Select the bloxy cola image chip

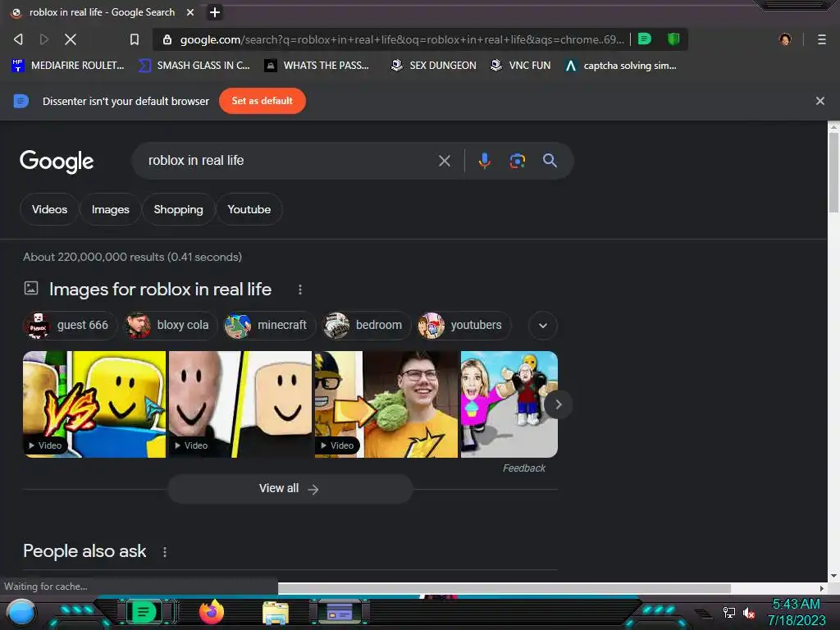(x=169, y=325)
